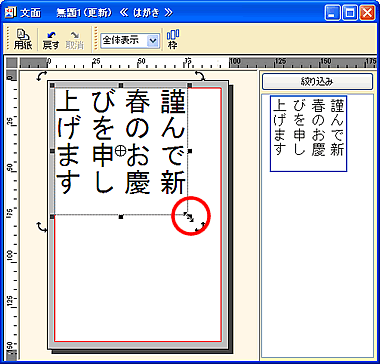Minimize the 文面 window
380x364 pixels.
click(x=333, y=13)
